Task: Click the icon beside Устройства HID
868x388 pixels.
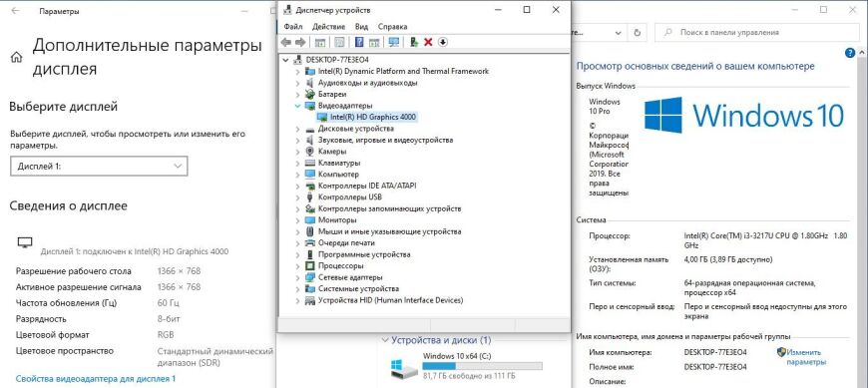Action: coord(310,300)
